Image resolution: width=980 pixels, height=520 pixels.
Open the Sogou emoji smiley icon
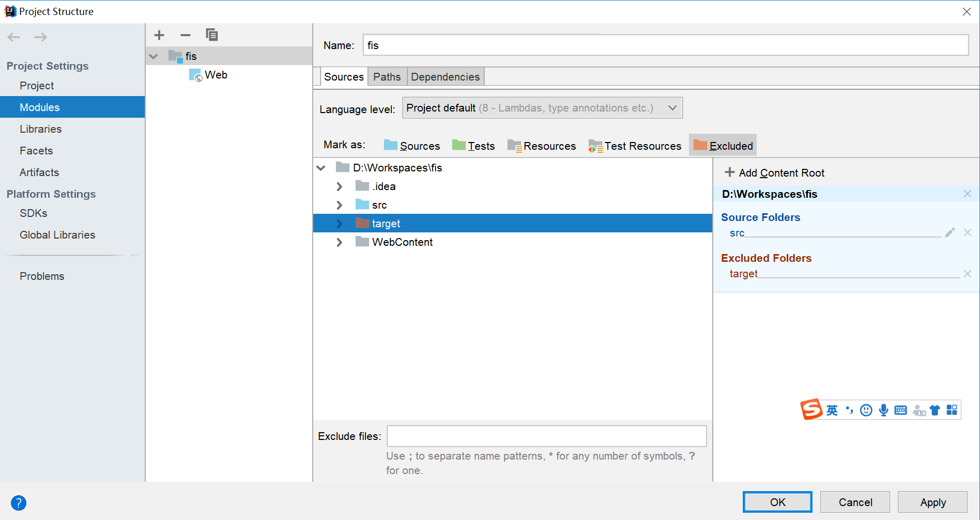pos(866,410)
